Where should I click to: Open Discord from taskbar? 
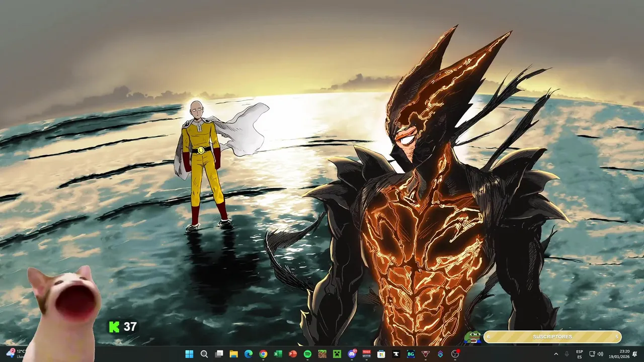pyautogui.click(x=352, y=354)
